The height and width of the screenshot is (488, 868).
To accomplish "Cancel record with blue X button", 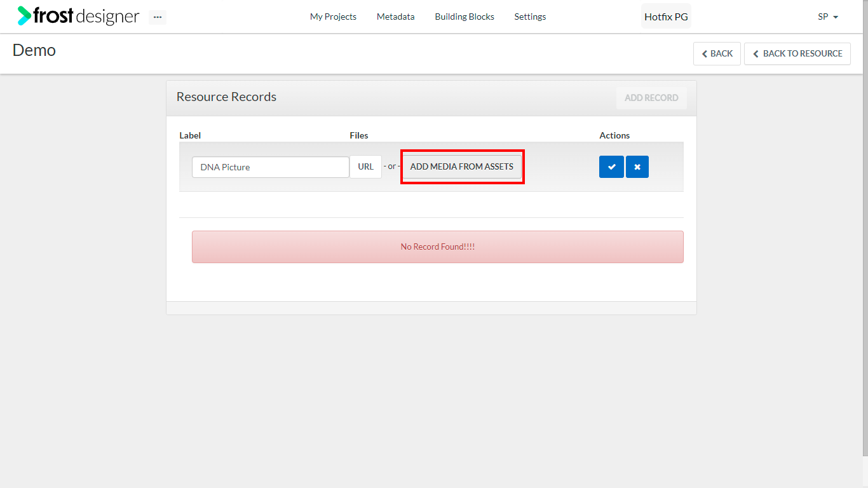I will (637, 166).
